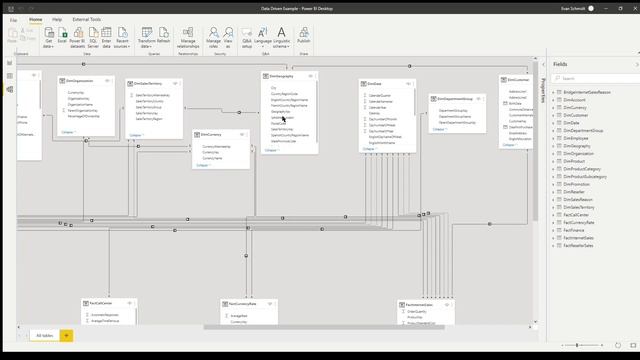The height and width of the screenshot is (360, 640).
Task: Collapse the DimGeography table card
Action: (272, 150)
